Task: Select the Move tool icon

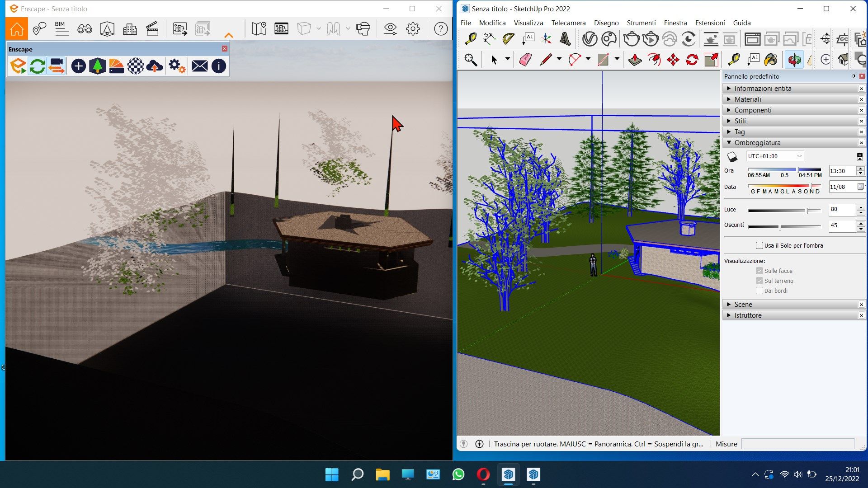Action: click(x=673, y=60)
